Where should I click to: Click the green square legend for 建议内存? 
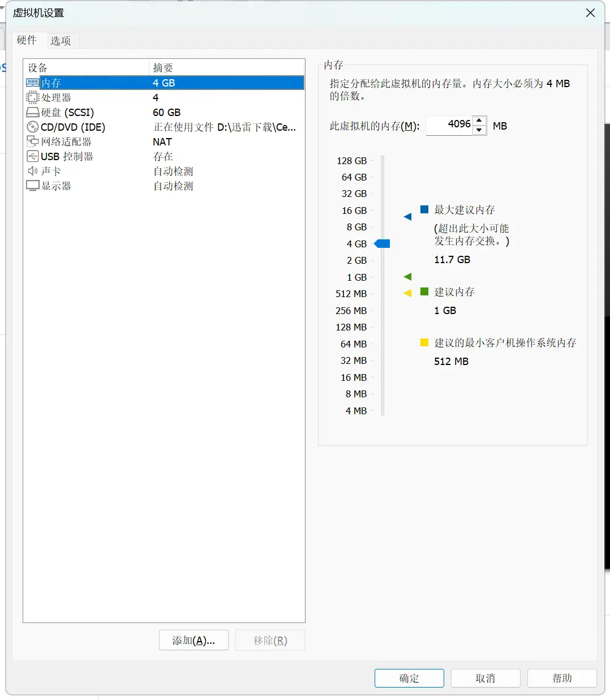[x=424, y=291]
